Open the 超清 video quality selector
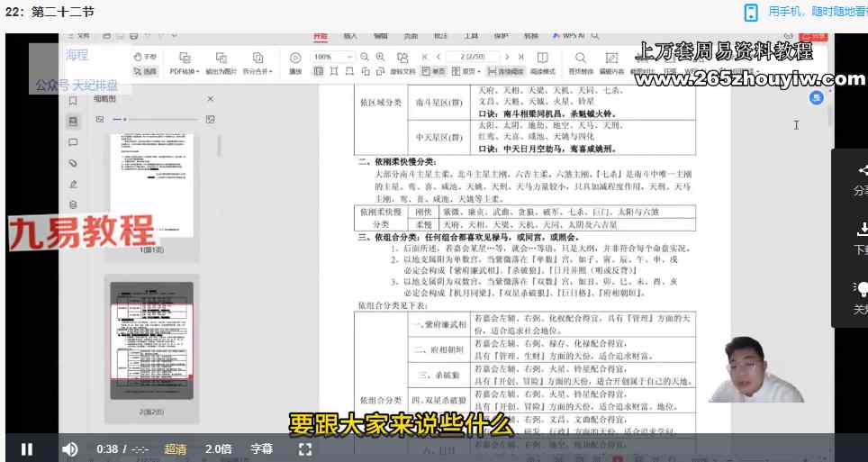 (x=176, y=448)
